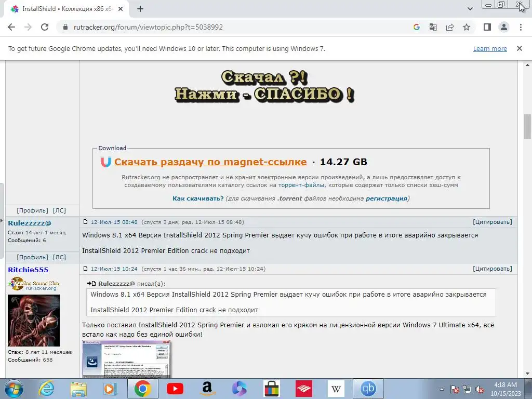Click the page scrollbar thumb
Viewport: 532px width, 399px height.
click(527, 127)
